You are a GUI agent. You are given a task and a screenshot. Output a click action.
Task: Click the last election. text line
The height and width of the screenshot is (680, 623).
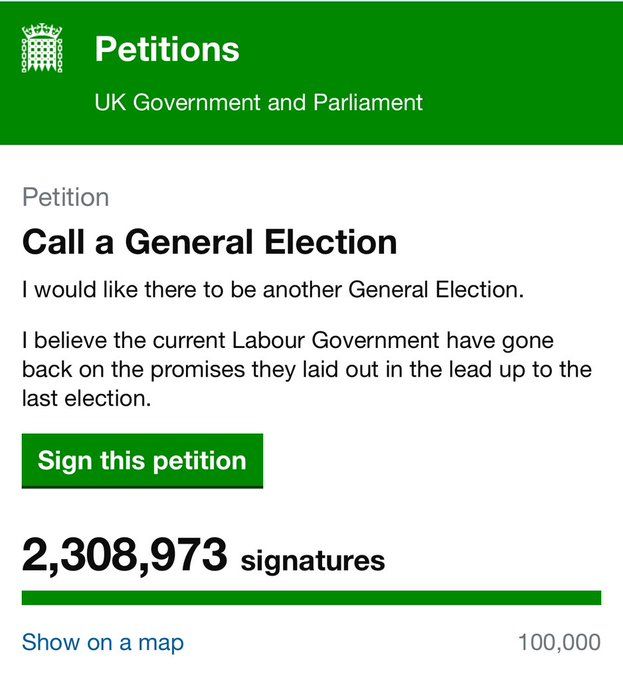pyautogui.click(x=86, y=399)
